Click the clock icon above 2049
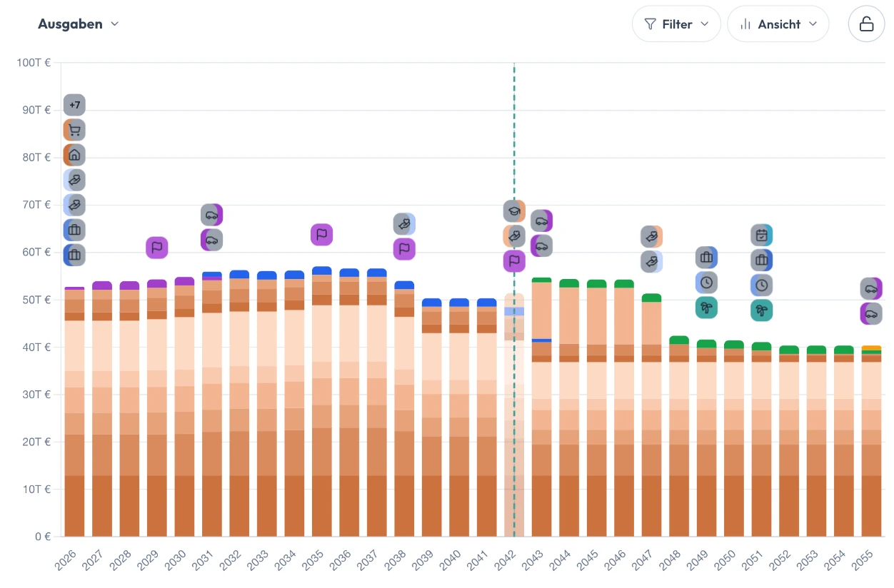 coord(707,283)
